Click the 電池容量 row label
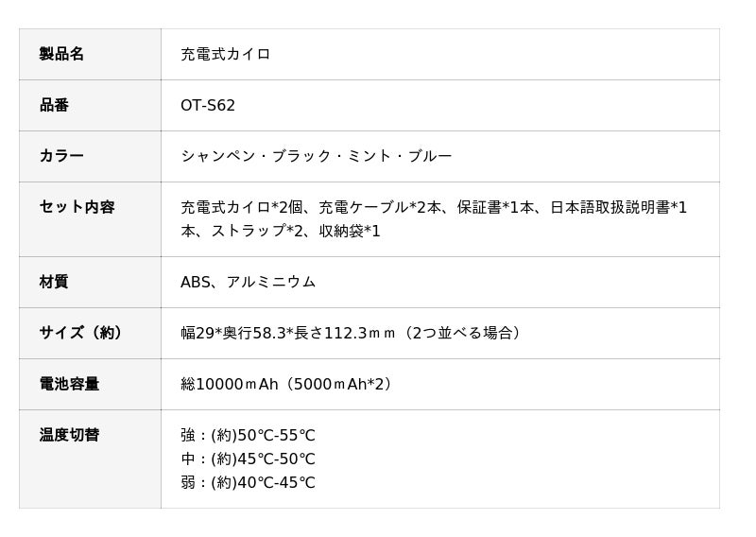Viewport: 756px width, 537px height. click(x=69, y=384)
